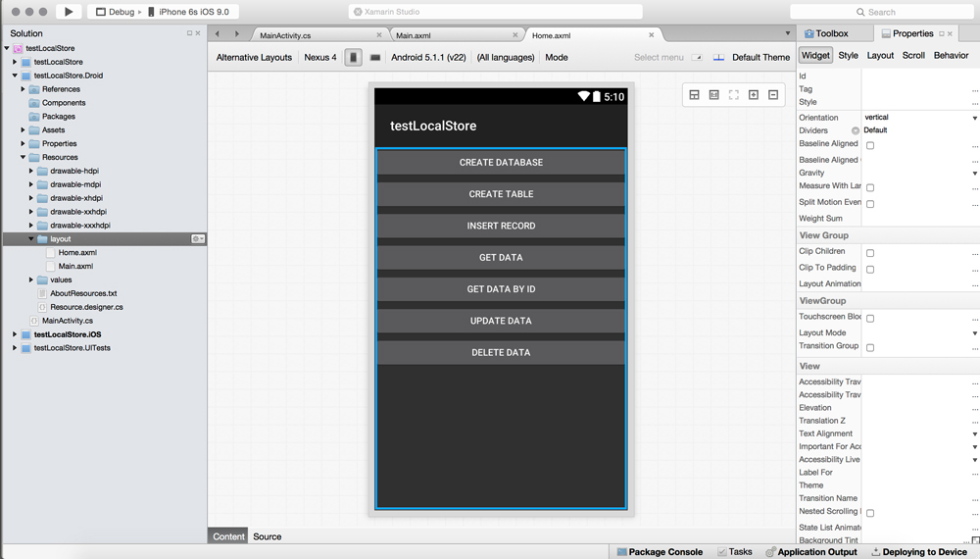Expand the drawable-hdpi folder
Image resolution: width=980 pixels, height=559 pixels.
click(x=31, y=171)
